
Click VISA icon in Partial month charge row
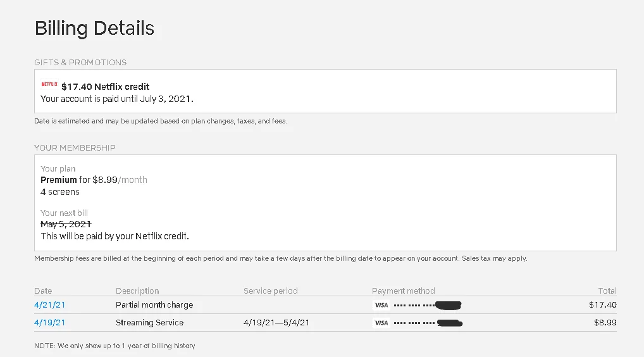point(381,305)
